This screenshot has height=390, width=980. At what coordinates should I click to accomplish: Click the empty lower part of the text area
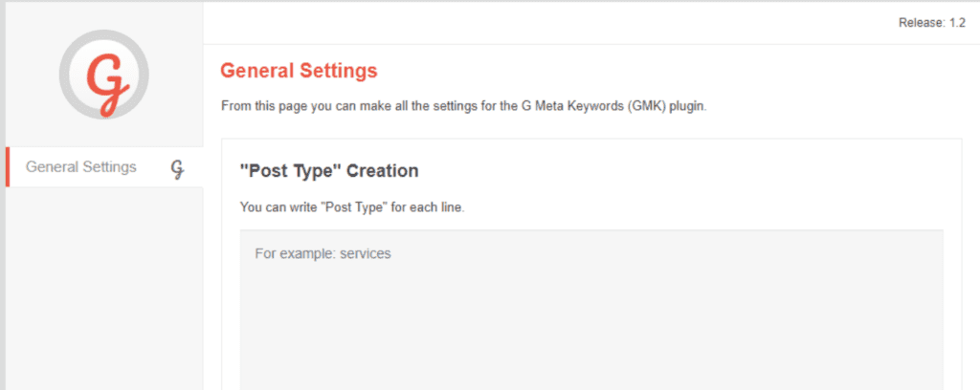pos(590,354)
